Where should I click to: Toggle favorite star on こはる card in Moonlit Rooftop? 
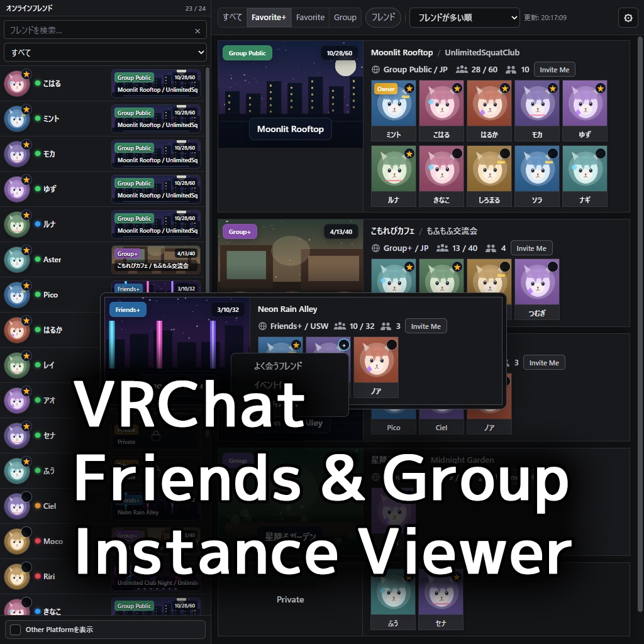457,88
